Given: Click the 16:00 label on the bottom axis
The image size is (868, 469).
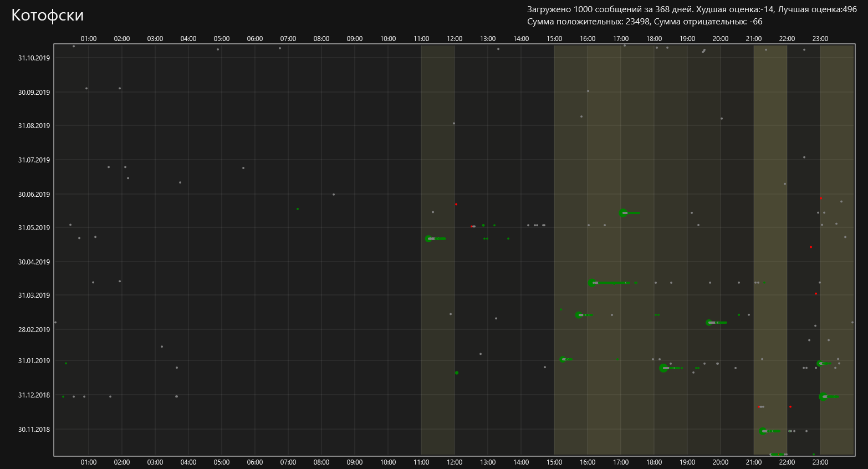Looking at the screenshot, I should [x=588, y=462].
